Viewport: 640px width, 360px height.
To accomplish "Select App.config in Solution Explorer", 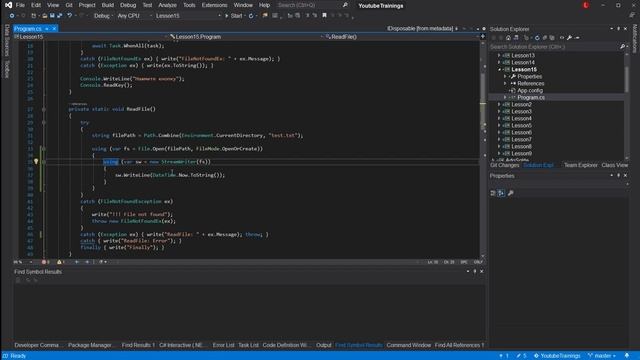I will click(530, 91).
